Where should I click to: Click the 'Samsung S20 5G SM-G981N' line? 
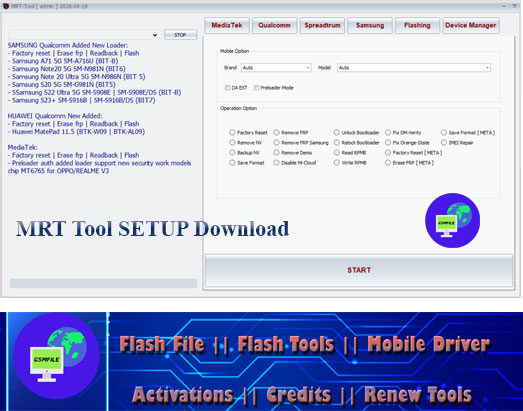coord(62,84)
